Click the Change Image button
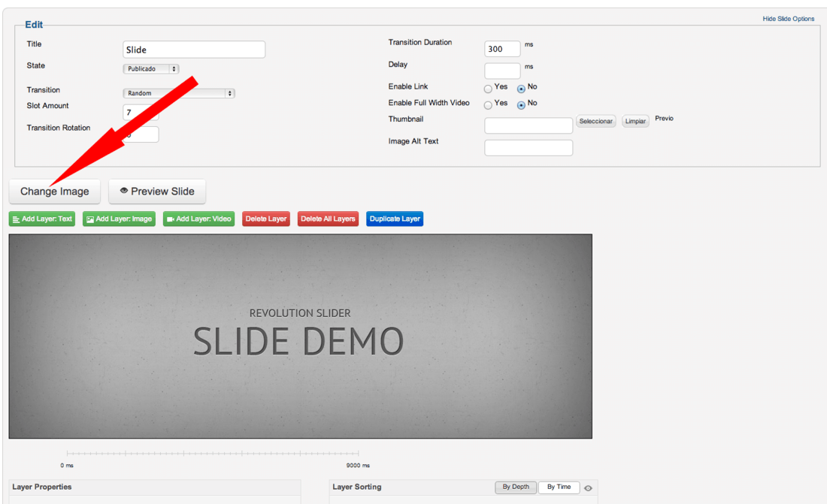Screen dimensions: 827x504 [54, 192]
